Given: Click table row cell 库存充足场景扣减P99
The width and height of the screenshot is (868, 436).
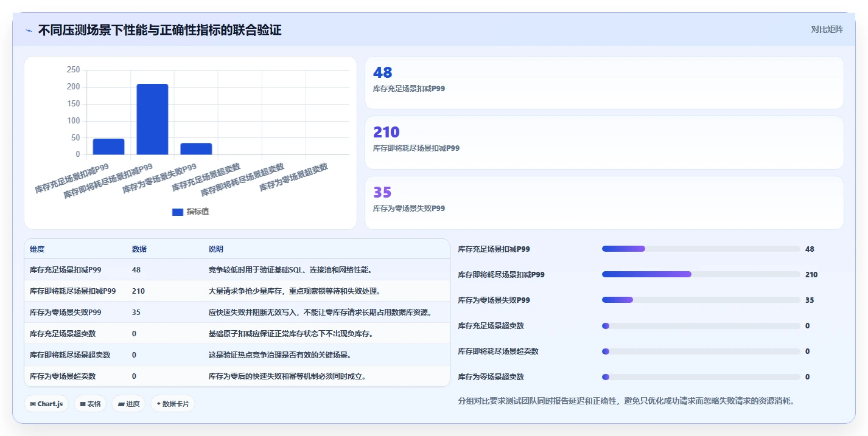Looking at the screenshot, I should tap(66, 269).
